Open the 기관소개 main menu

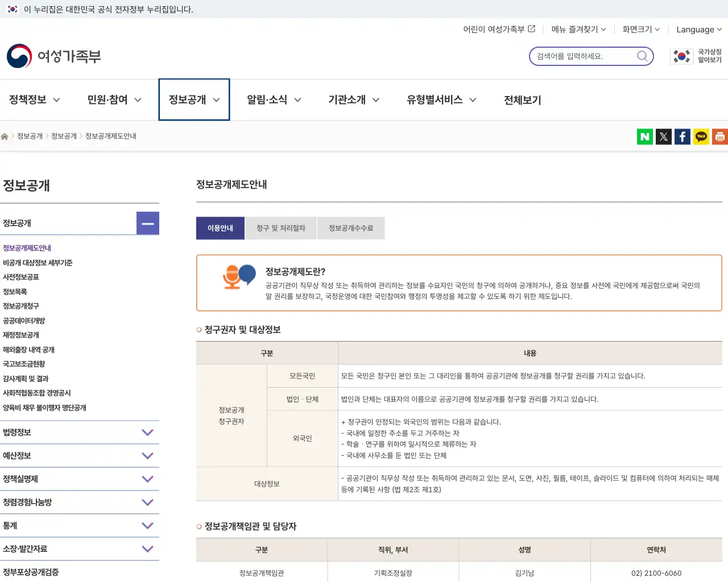354,99
